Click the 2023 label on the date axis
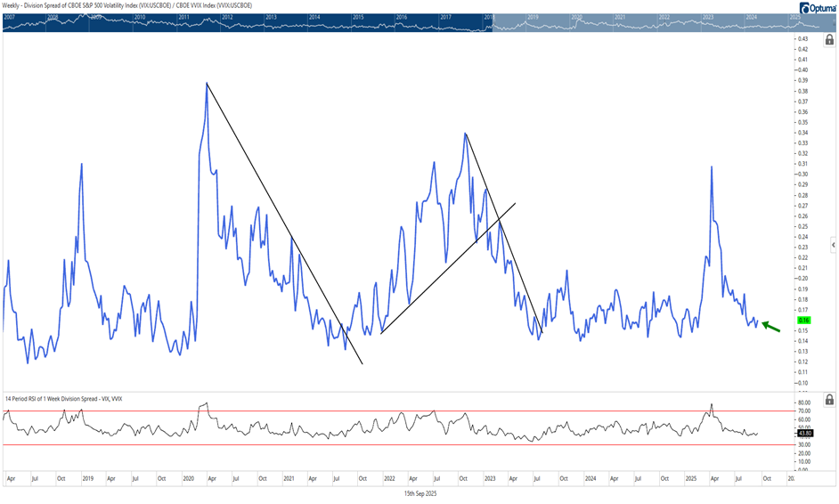The width and height of the screenshot is (839, 504). tap(491, 477)
